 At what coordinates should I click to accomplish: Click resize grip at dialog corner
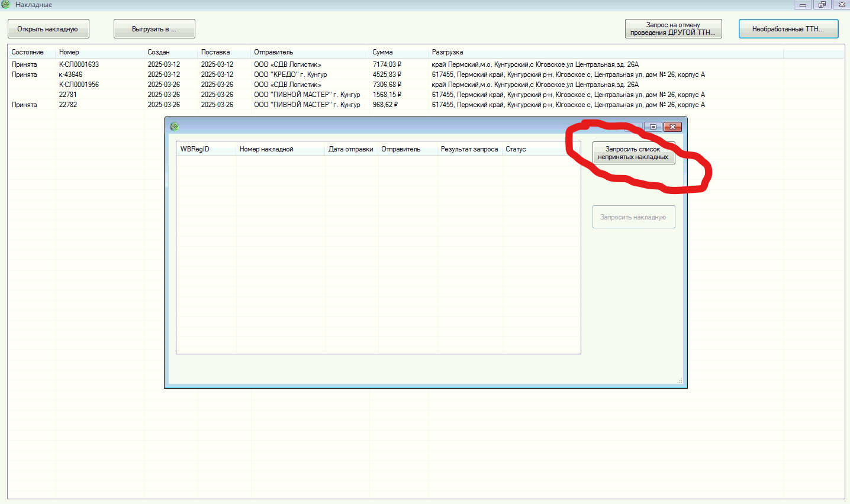680,381
